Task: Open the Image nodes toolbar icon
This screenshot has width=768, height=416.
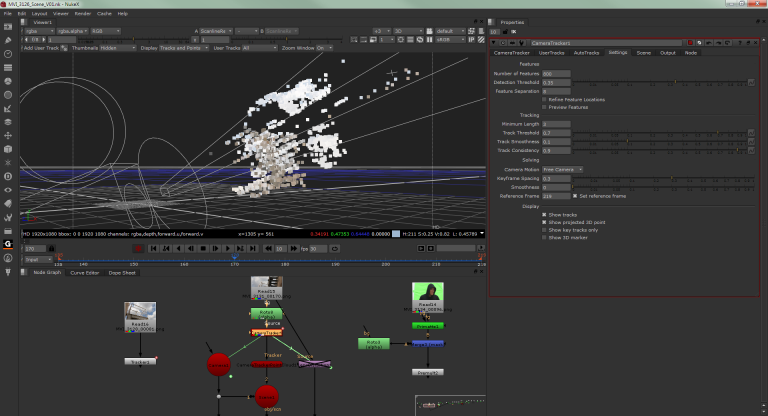Action: pyautogui.click(x=8, y=26)
